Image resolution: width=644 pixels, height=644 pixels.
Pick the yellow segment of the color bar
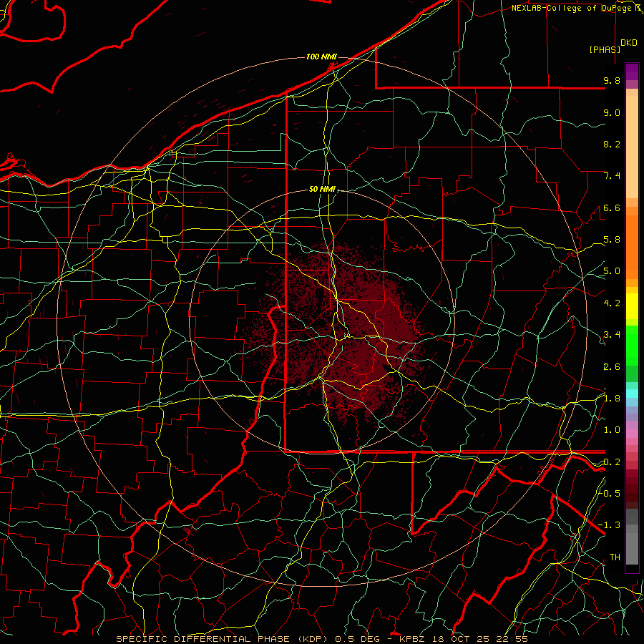[x=632, y=306]
